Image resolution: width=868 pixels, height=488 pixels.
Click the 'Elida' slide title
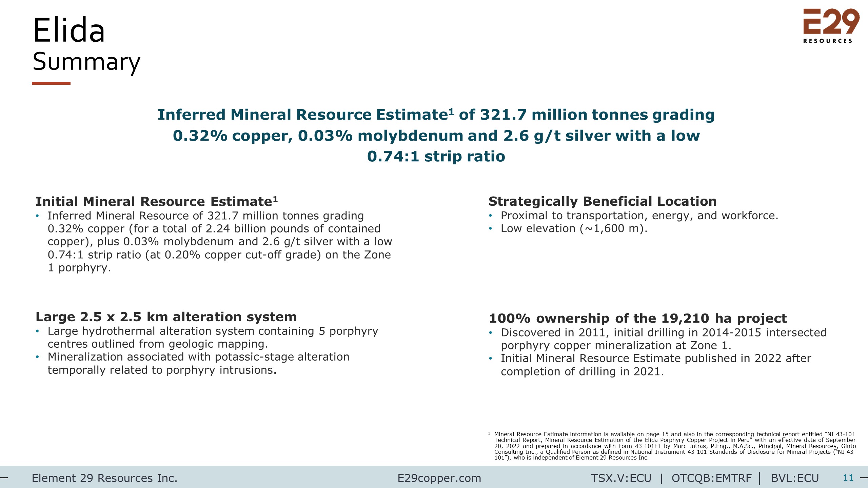69,30
